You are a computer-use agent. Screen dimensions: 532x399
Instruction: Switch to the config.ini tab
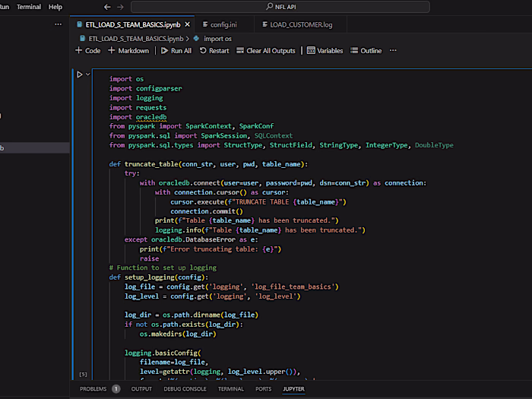(222, 24)
